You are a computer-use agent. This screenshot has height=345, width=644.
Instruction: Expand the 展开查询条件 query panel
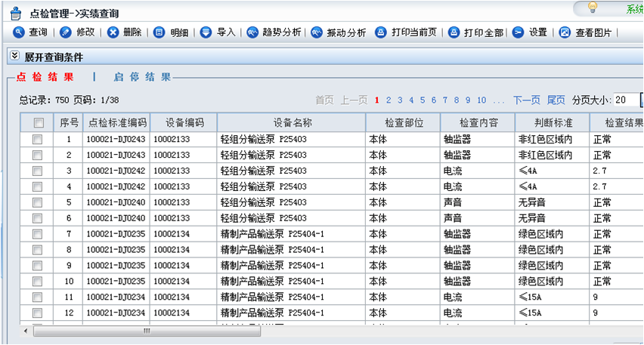point(14,57)
